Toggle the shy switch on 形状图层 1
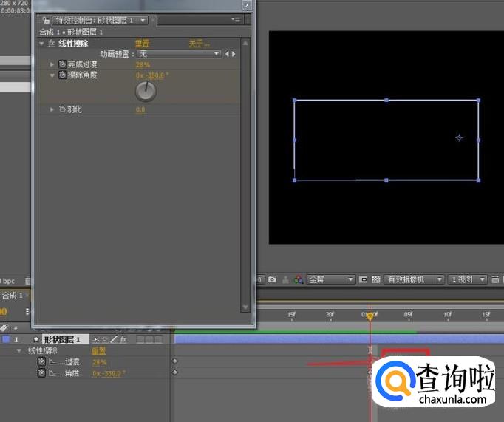The height and width of the screenshot is (422, 504). (x=95, y=339)
